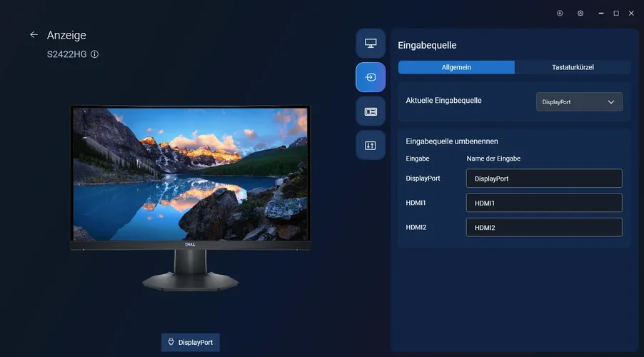
Task: Open the sidebar icon with up-down arrows
Action: coord(371,146)
